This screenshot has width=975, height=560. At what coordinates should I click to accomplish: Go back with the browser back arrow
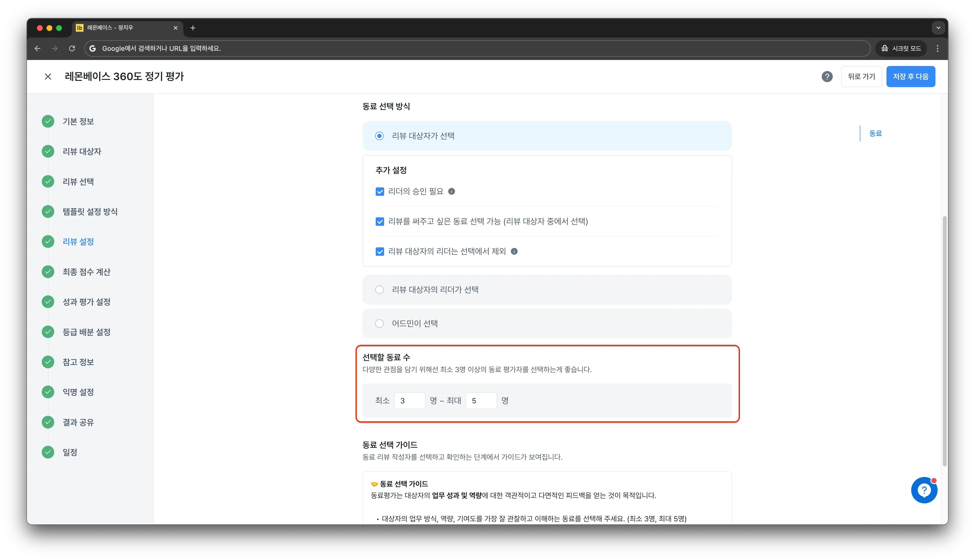(37, 48)
